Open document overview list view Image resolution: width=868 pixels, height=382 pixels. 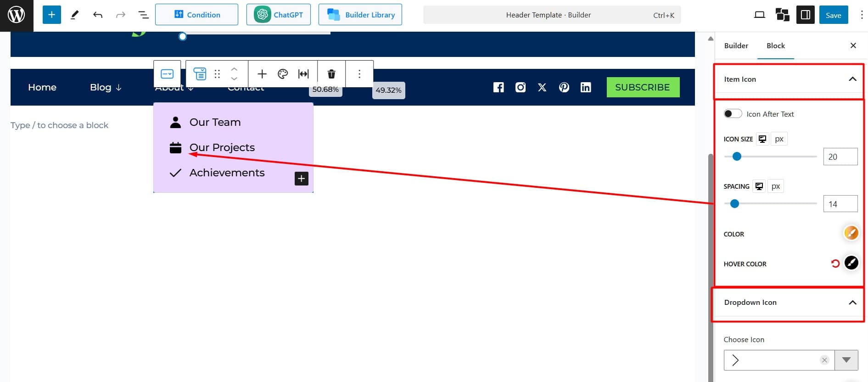143,15
